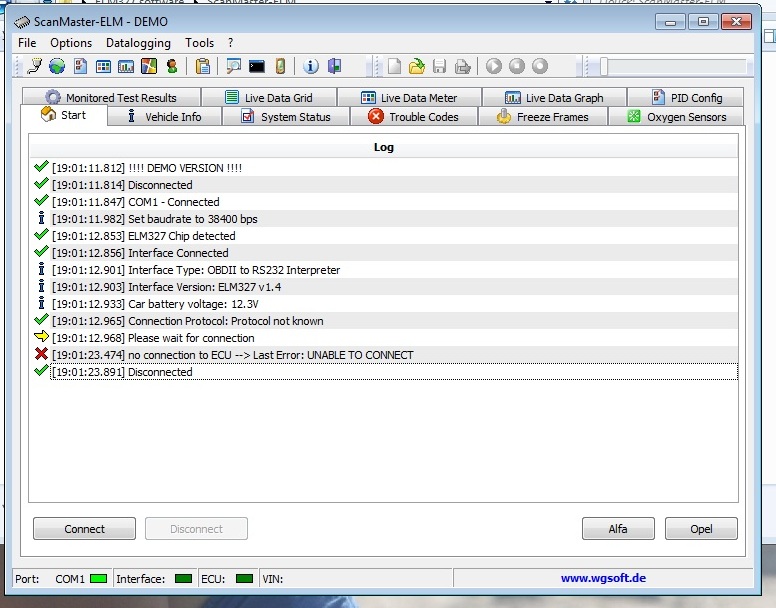Screen dimensions: 776x608
Task: Click the terminal console icon in toolbar
Action: coord(257,67)
